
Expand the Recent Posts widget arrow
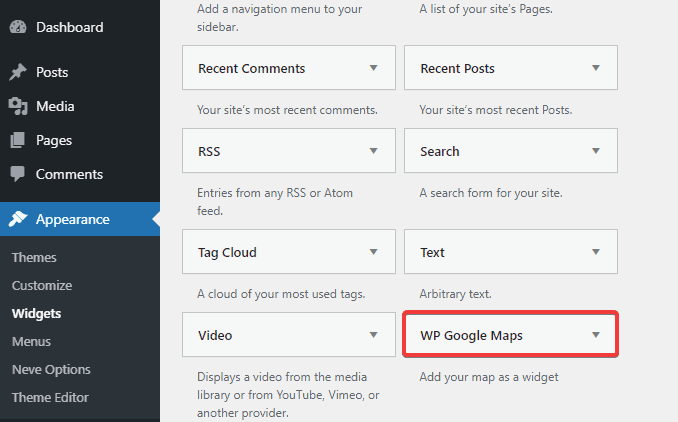[596, 68]
